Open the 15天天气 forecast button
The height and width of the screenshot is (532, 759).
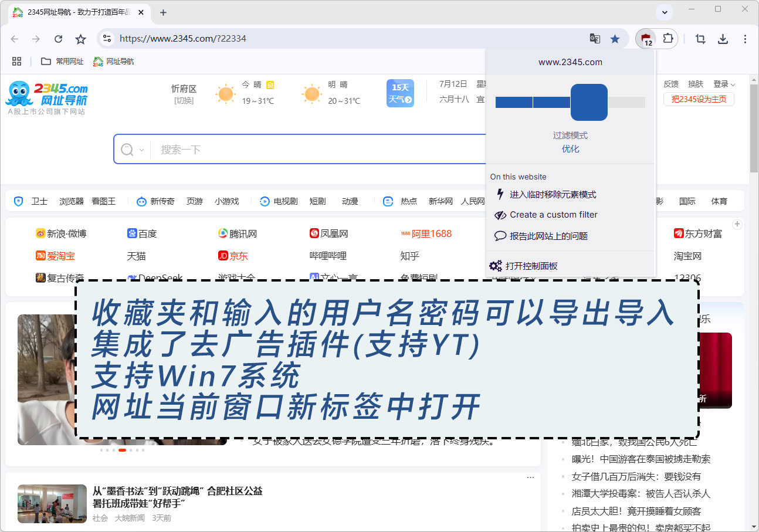400,93
